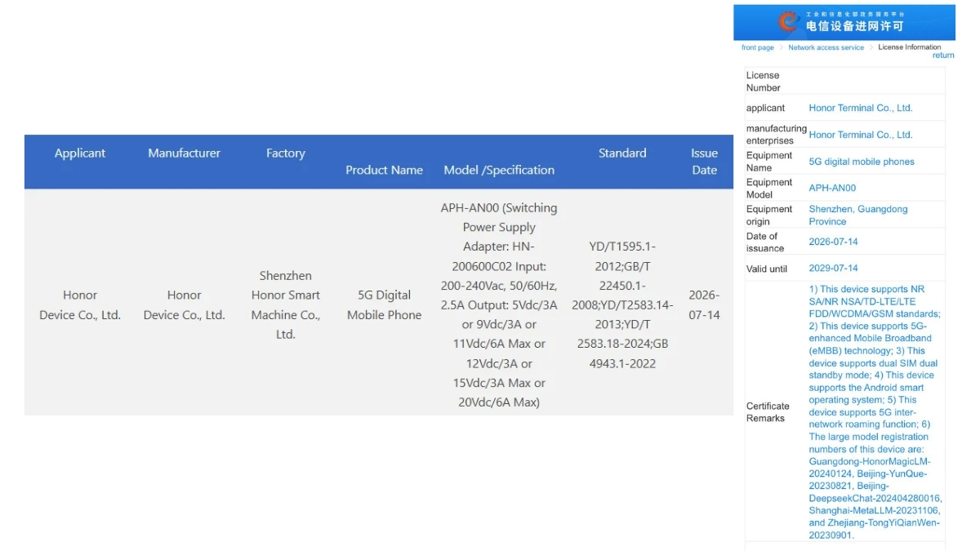Click the Certificate Remarks text block
Image resolution: width=980 pixels, height=551 pixels.
coord(875,412)
